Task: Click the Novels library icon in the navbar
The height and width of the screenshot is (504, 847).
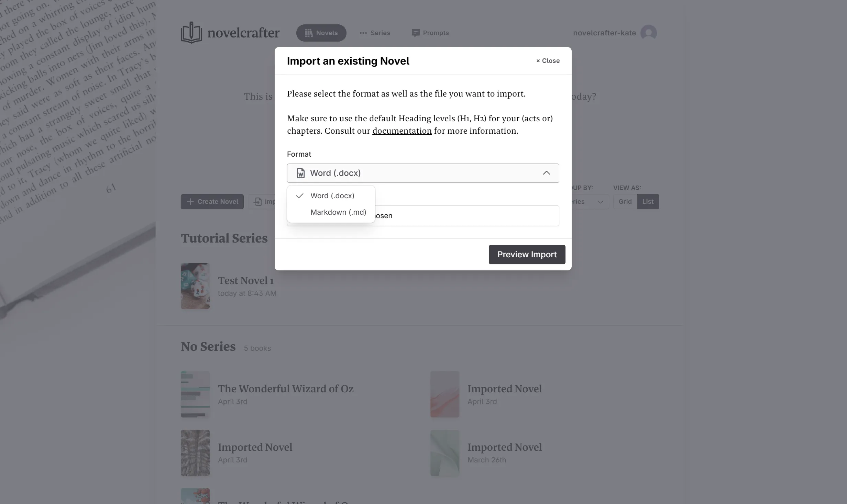Action: click(x=309, y=33)
